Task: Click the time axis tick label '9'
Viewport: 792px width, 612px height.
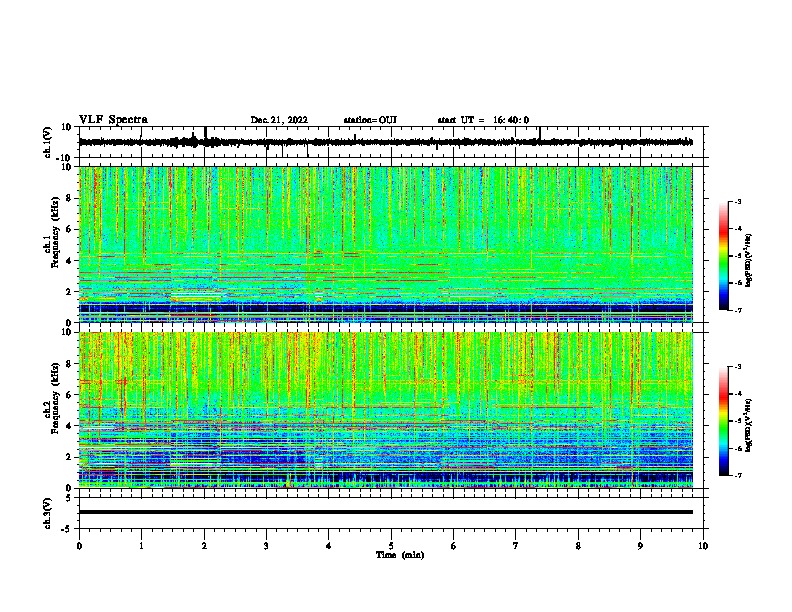Action: pyautogui.click(x=640, y=546)
